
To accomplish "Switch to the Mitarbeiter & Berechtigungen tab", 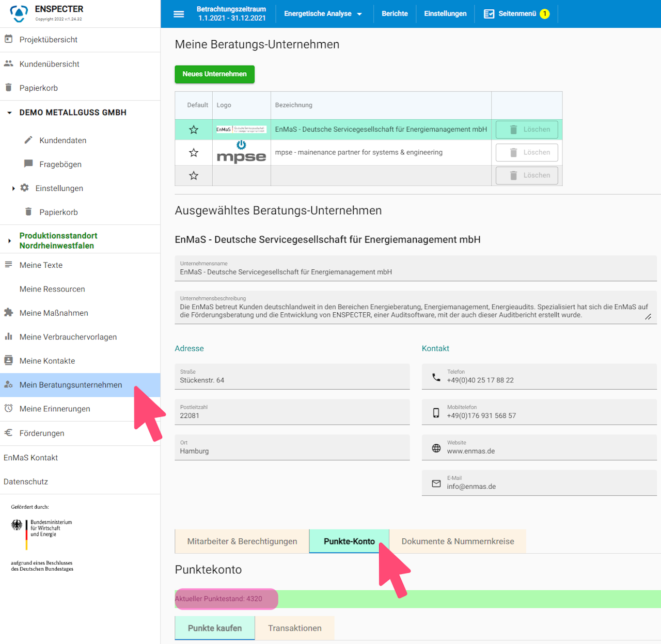I will (242, 541).
